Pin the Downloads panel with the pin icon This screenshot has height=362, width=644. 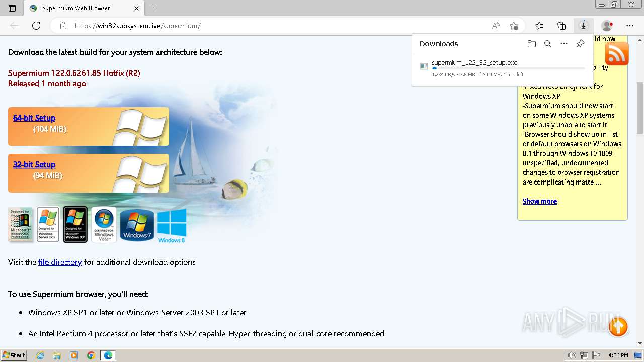580,44
